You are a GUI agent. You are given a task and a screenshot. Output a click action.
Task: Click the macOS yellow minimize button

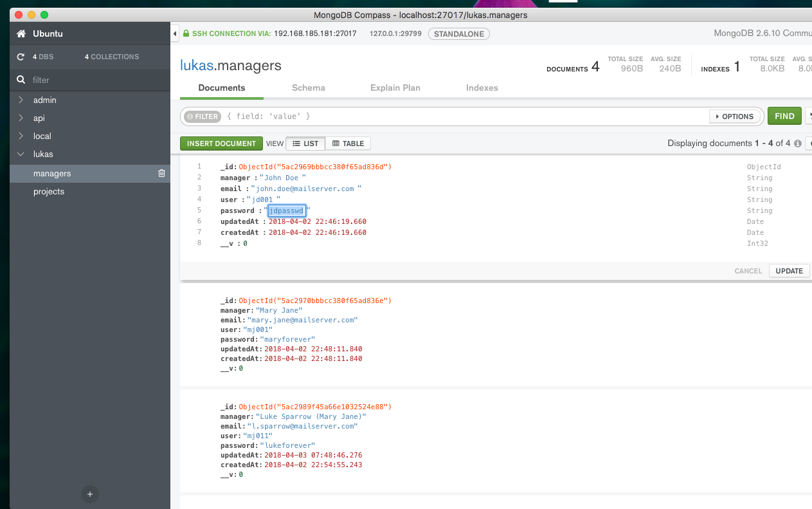31,15
